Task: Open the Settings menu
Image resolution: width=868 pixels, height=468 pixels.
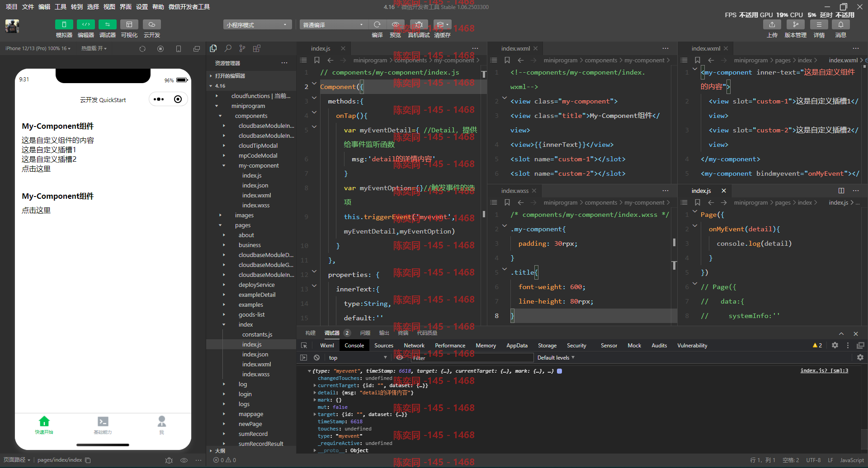Action: [x=142, y=7]
